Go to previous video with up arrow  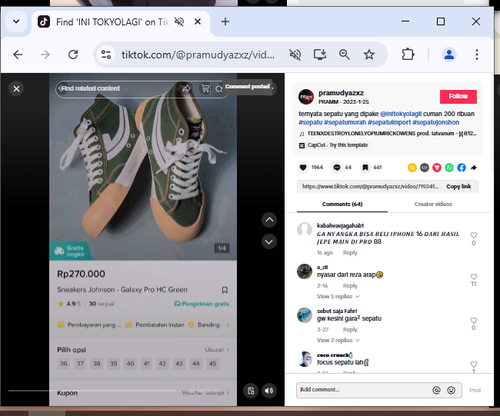[269, 220]
